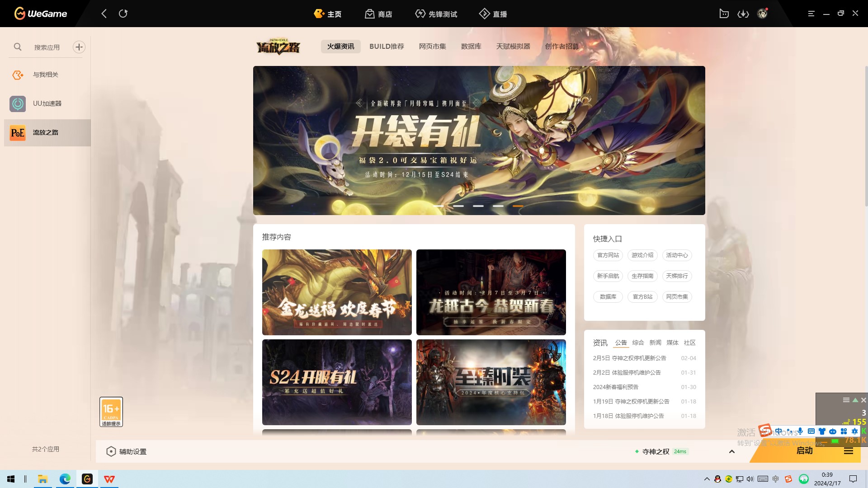Select the third banner slide indicator
Viewport: 868px width, 488px height.
pyautogui.click(x=478, y=206)
